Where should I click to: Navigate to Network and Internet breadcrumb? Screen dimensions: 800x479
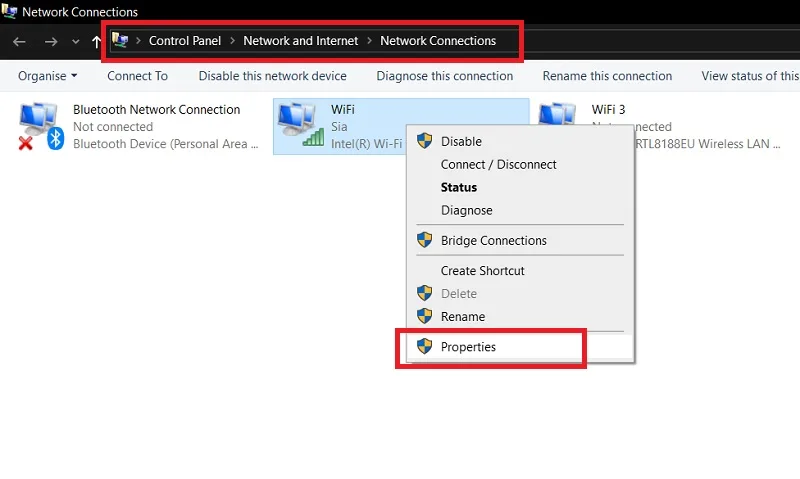[301, 41]
